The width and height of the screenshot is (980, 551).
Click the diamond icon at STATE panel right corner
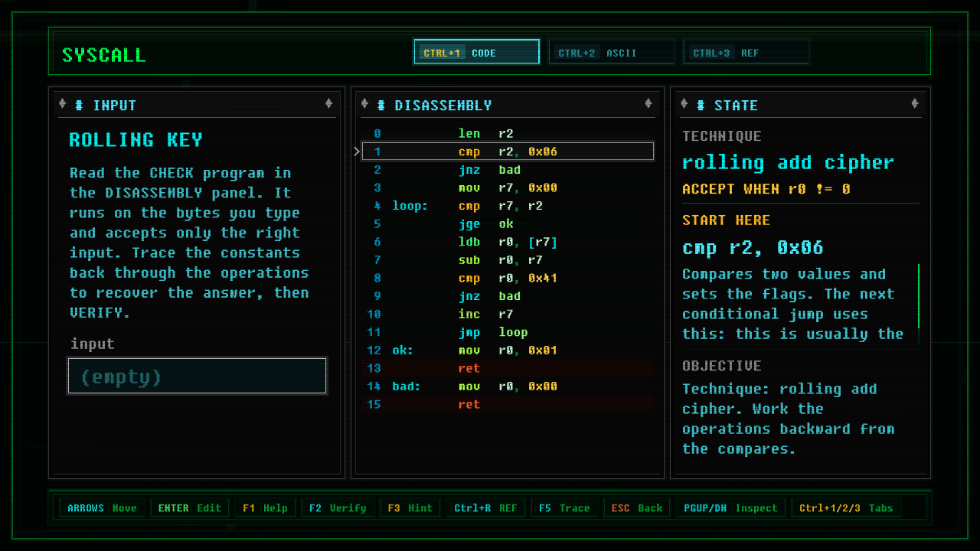click(x=915, y=103)
